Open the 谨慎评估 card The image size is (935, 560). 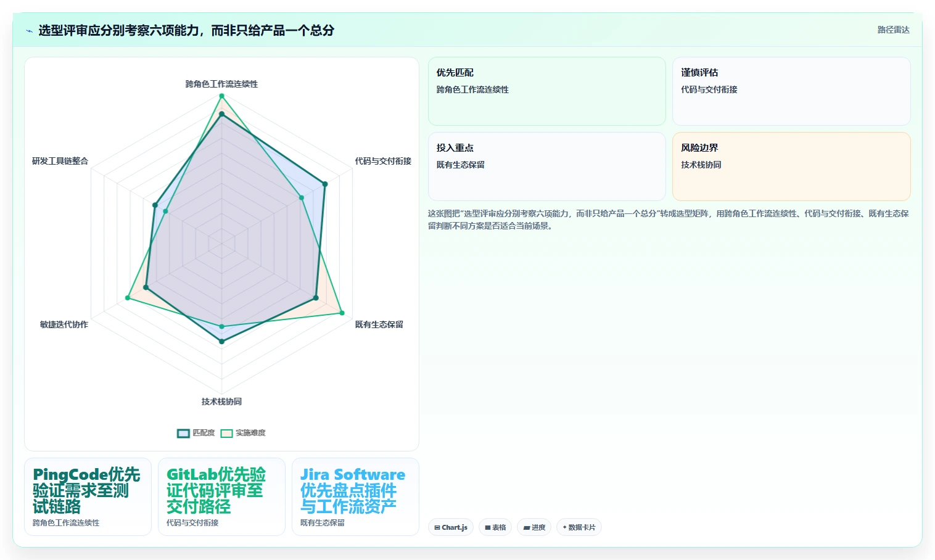(x=791, y=91)
